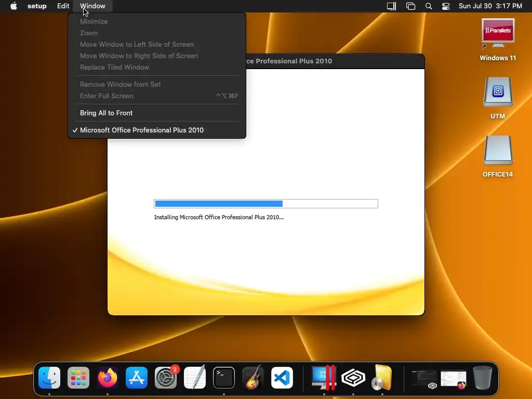Select the Parallels Windows 11 desktop icon
532x399 pixels.
tap(498, 39)
